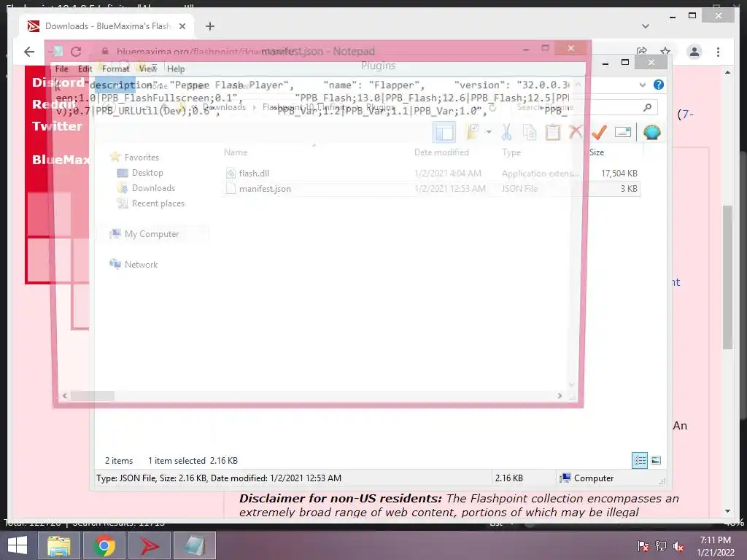Viewport: 747px width, 560px height.
Task: Click the Copy icon in Explorer toolbar
Action: click(530, 133)
